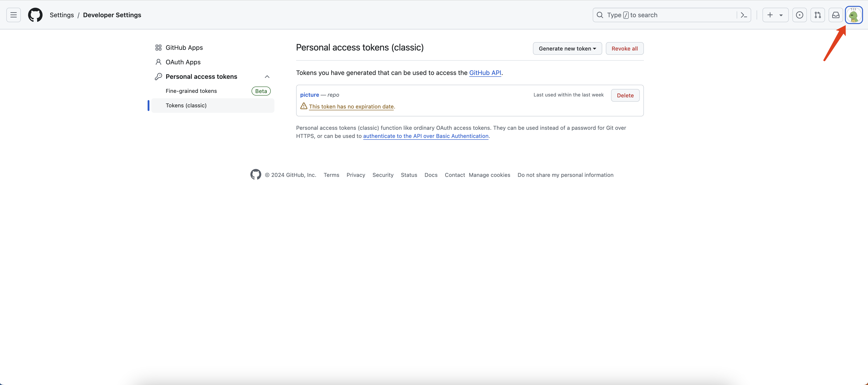The image size is (868, 385).
Task: Open the user avatar menu
Action: 854,15
